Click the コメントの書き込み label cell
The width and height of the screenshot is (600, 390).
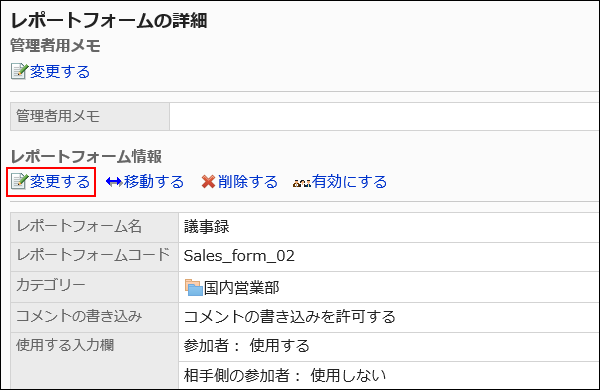point(95,317)
